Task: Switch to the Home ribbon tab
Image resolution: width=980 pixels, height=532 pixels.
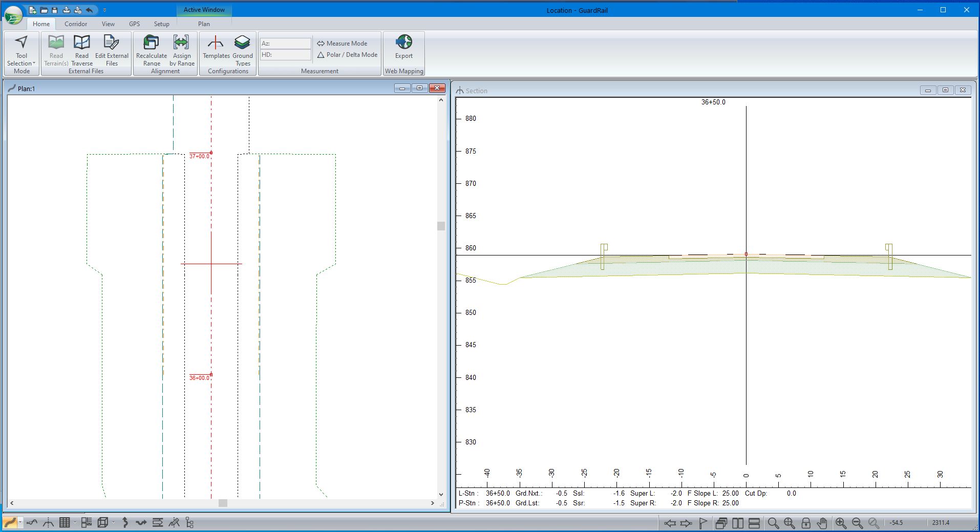Action: [x=41, y=24]
